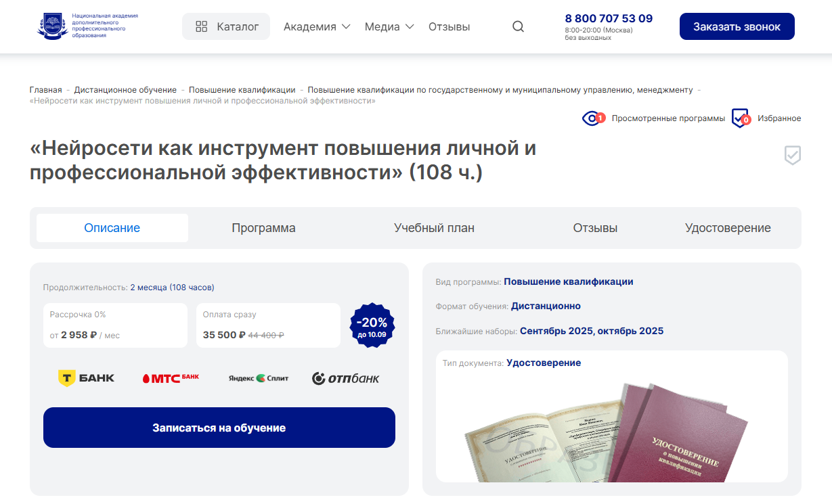Click the OTP Bank logo

point(345,378)
